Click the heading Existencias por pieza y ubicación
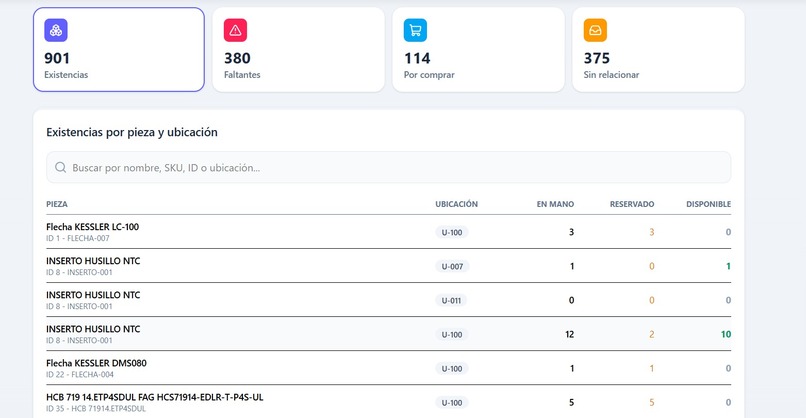This screenshot has height=418, width=806. [x=132, y=132]
